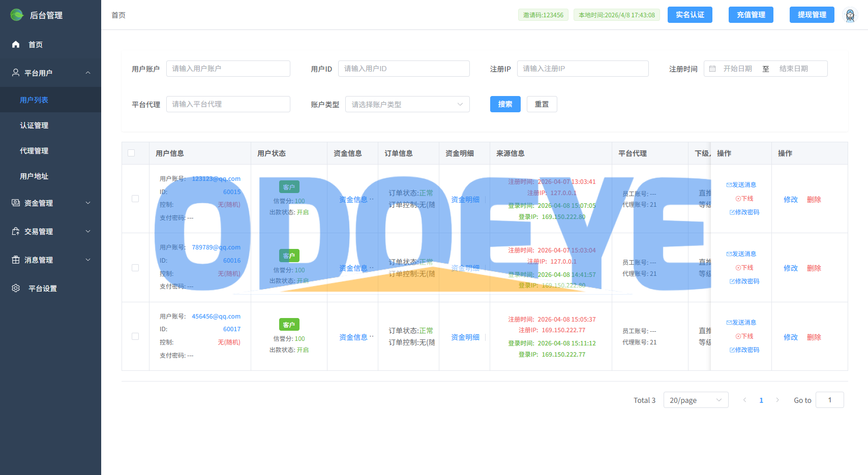868x475 pixels.
Task: Select all rows with header checkbox
Action: [131, 153]
